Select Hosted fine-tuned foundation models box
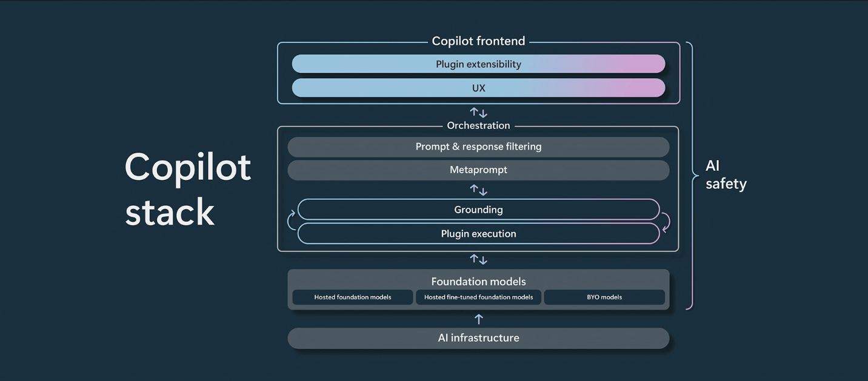Viewport: 868px width, 381px height. tap(478, 297)
